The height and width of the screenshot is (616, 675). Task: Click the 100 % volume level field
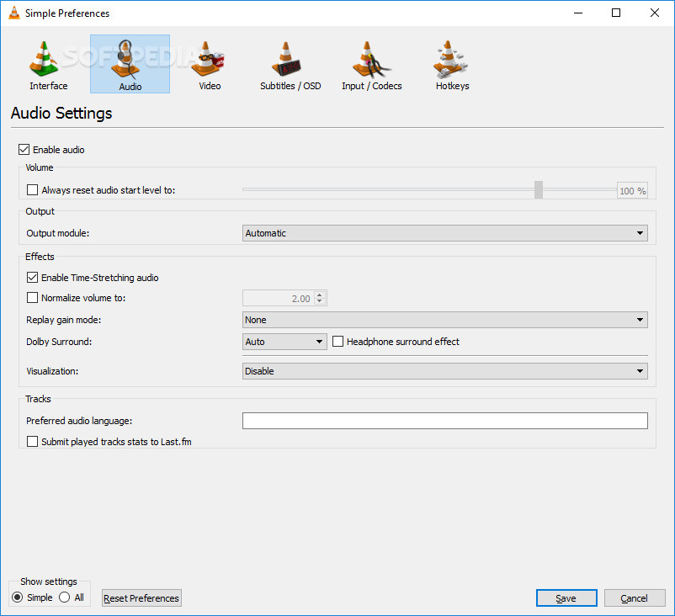(632, 191)
